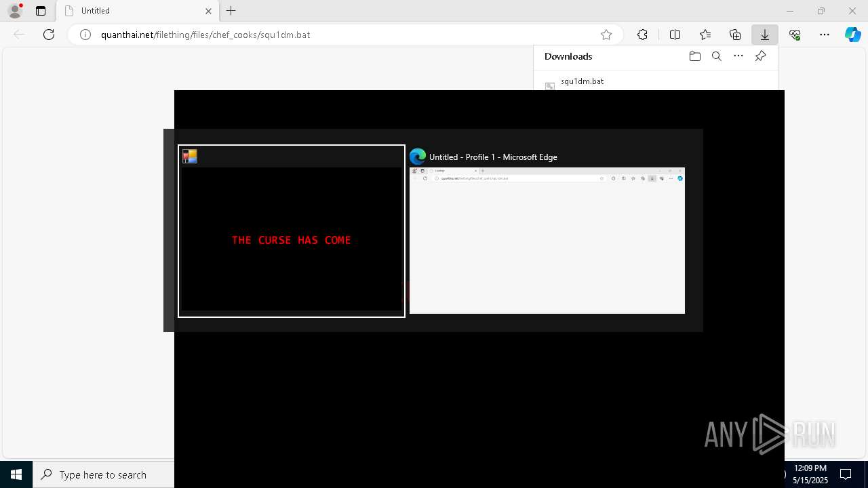Open Edge Settings and more menu
This screenshot has width=868, height=488.
825,35
